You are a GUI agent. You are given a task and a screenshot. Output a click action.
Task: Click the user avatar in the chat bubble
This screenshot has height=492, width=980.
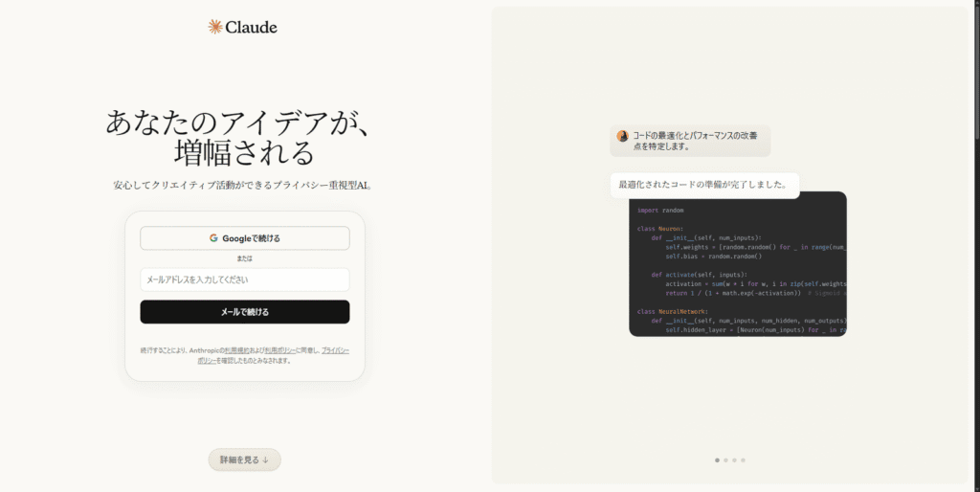[622, 136]
